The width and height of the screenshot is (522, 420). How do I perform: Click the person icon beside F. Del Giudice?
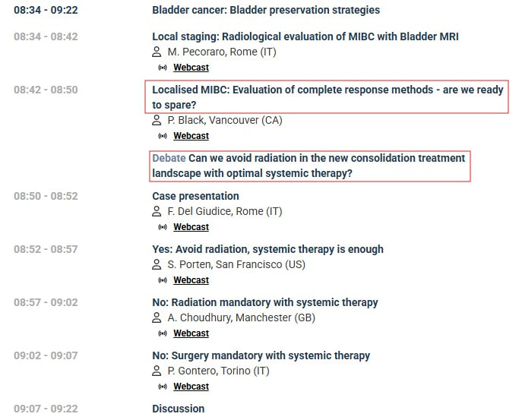click(157, 211)
